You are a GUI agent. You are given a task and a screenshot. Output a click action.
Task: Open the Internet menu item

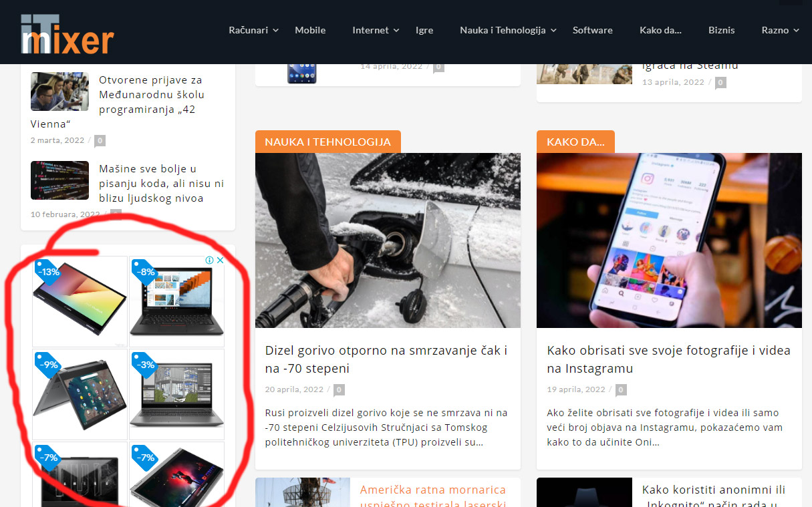(371, 30)
